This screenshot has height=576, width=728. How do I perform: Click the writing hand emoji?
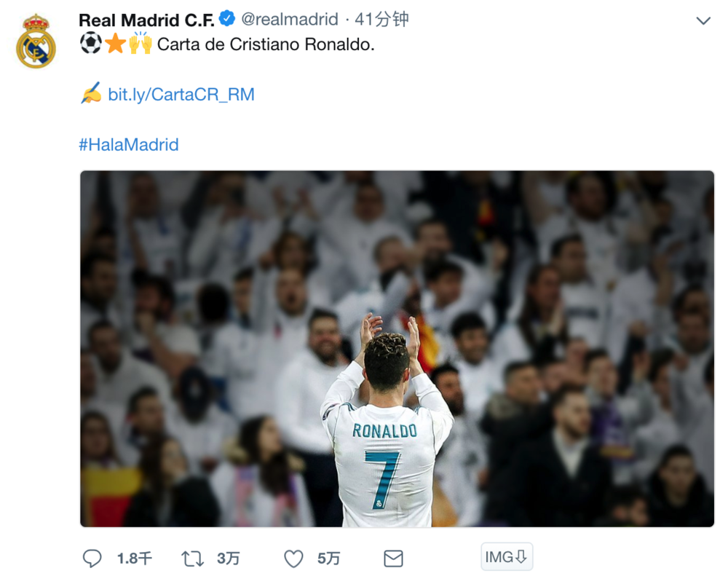[x=90, y=94]
